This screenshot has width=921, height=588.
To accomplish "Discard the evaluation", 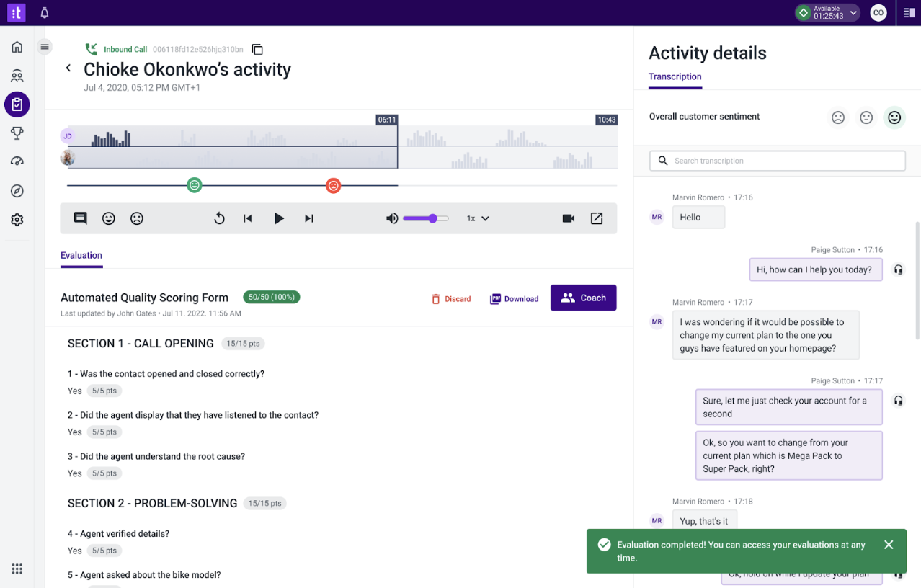I will [451, 298].
